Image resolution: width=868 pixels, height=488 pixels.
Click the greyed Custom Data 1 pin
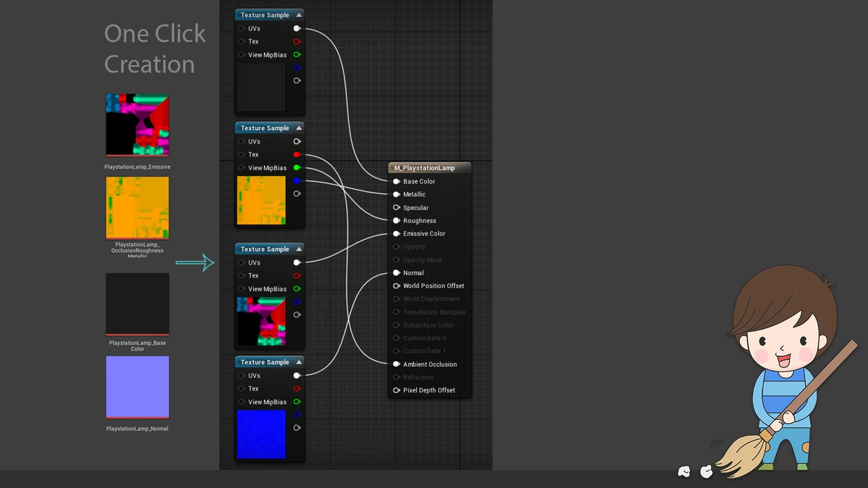click(x=397, y=351)
